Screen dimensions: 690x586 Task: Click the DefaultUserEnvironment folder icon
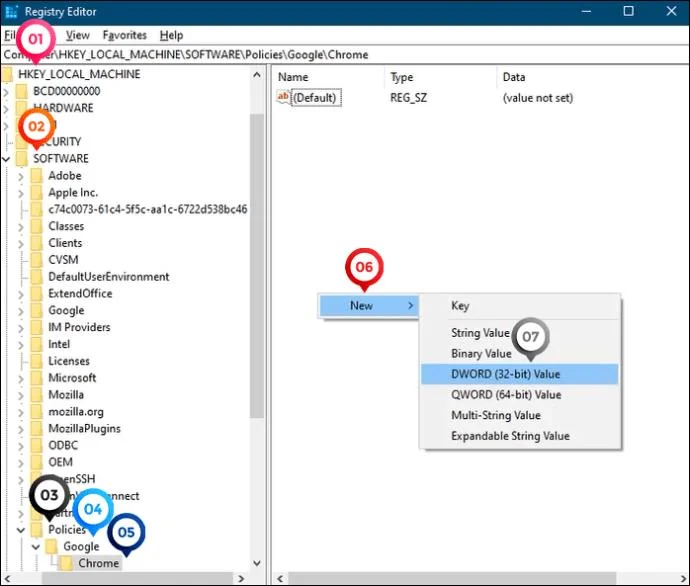coord(37,277)
